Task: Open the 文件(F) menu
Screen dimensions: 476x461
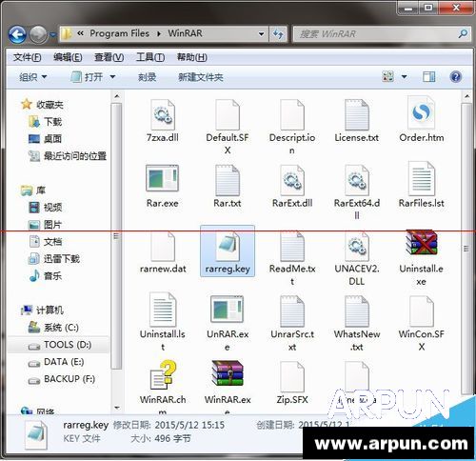Action: pos(28,57)
